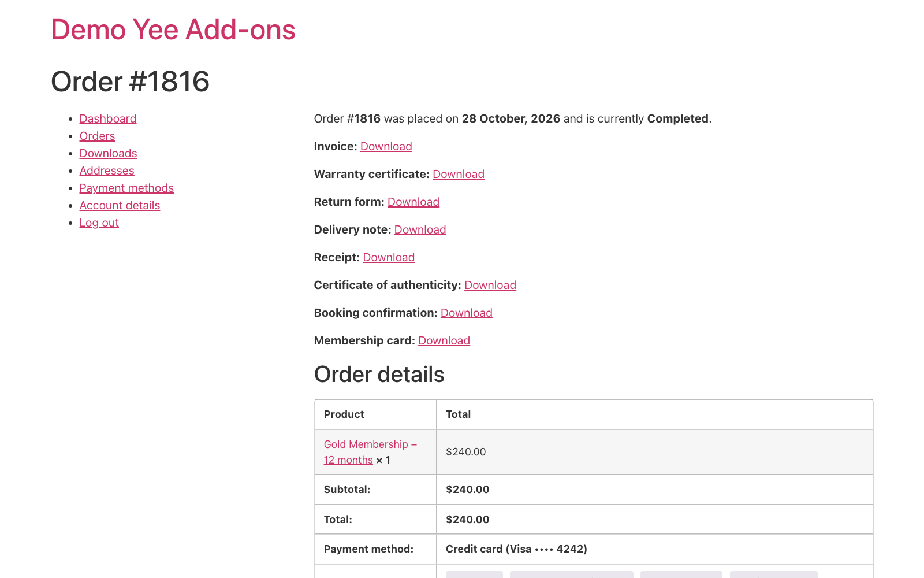Click the Total column header

tap(459, 414)
